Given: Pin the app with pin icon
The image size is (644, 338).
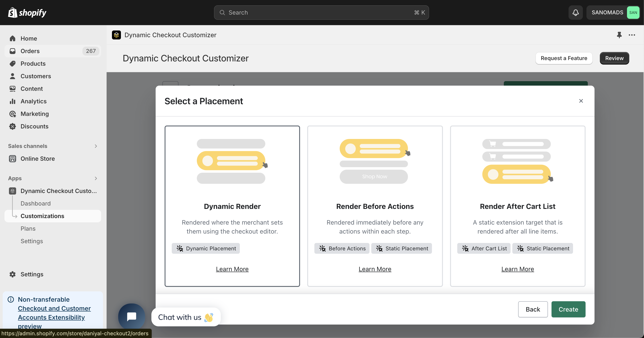Looking at the screenshot, I should [619, 35].
